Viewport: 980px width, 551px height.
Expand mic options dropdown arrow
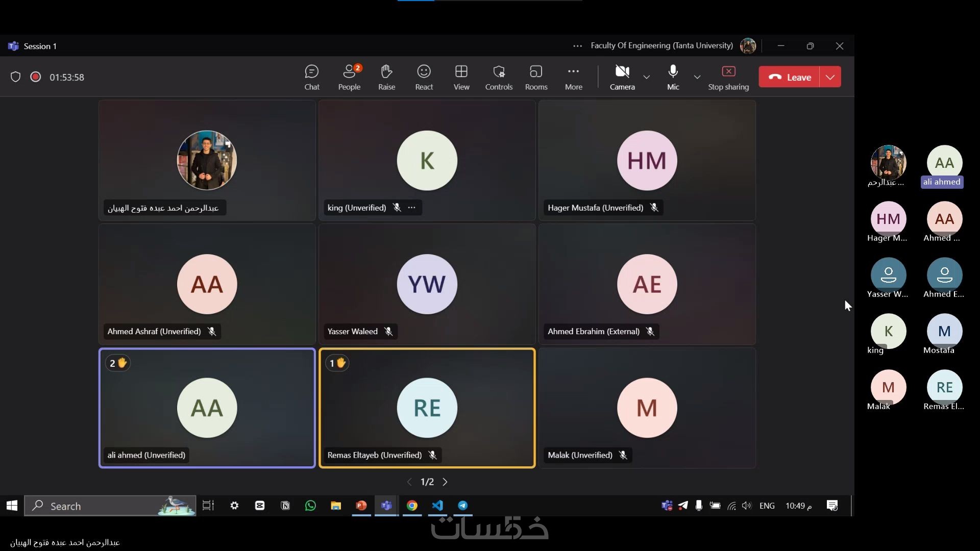point(697,77)
